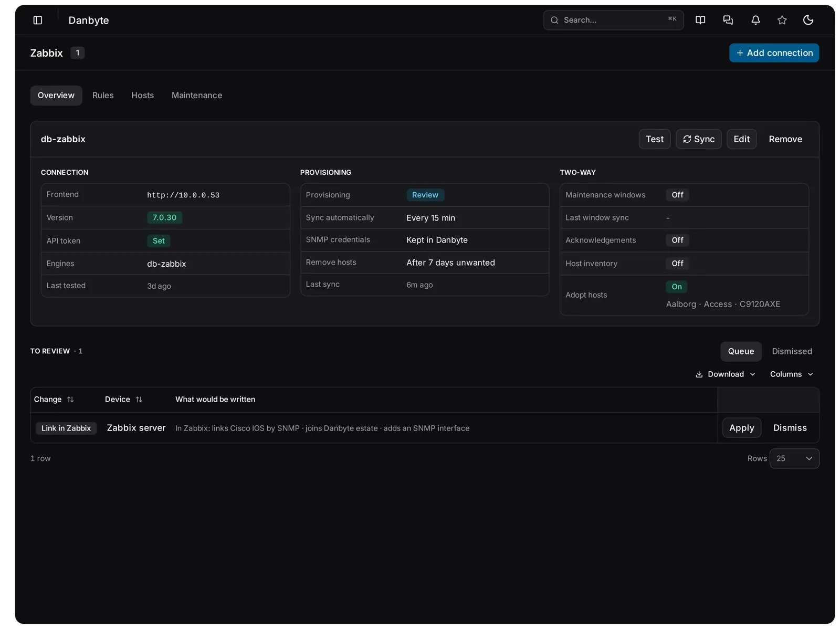This screenshot has width=840, height=629.
Task: Apply the Zabbix server change
Action: [x=742, y=428]
